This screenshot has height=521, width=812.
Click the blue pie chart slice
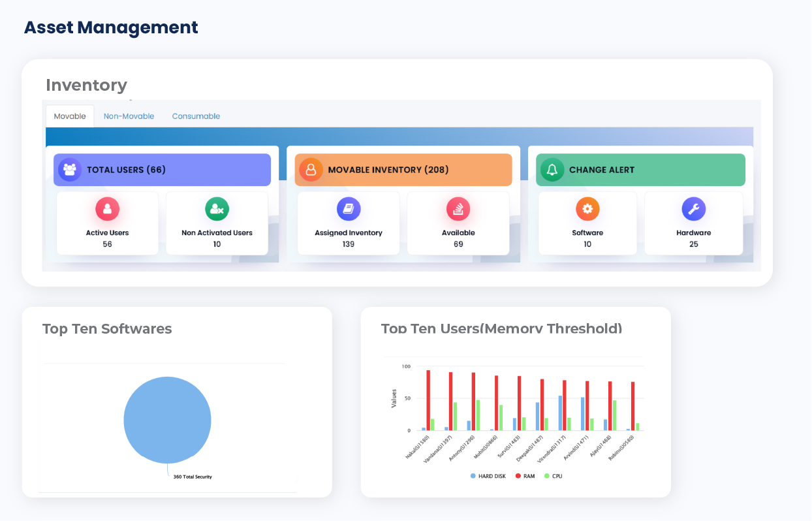click(167, 420)
